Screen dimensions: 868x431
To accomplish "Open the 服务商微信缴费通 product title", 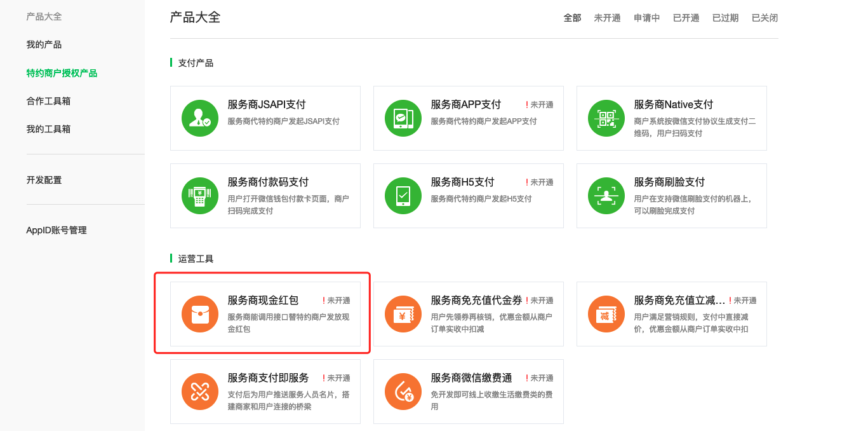I will [x=471, y=378].
